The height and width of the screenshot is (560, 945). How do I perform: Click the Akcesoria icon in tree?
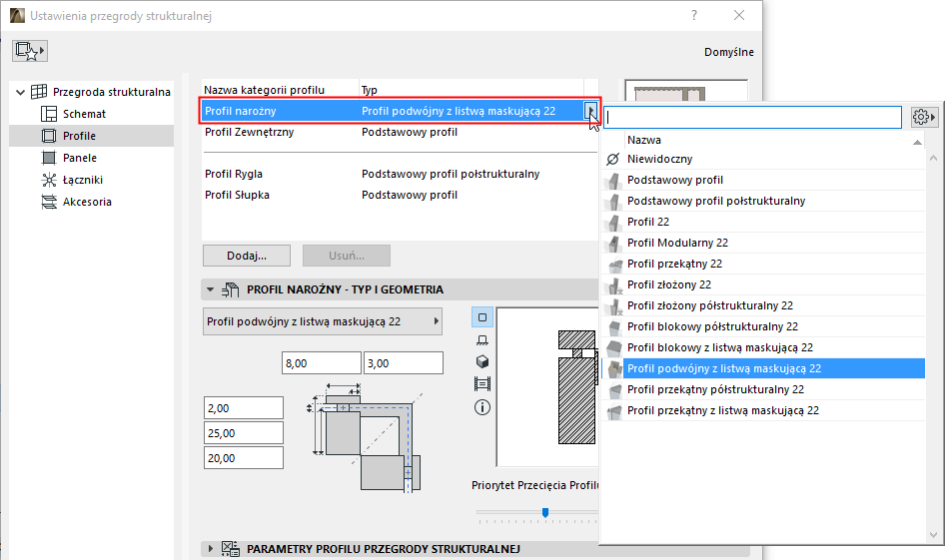[x=48, y=202]
